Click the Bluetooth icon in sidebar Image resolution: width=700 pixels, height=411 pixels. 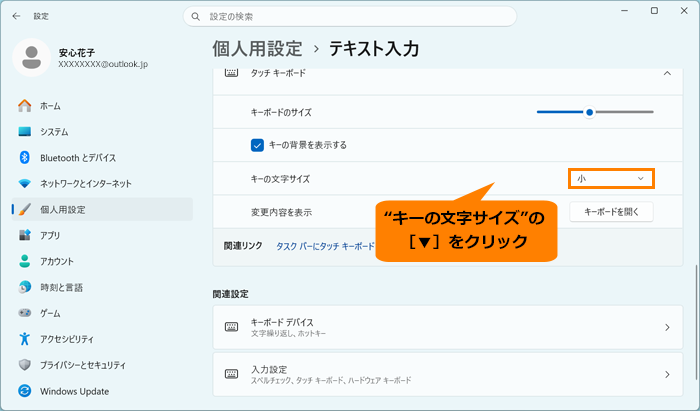(x=25, y=158)
